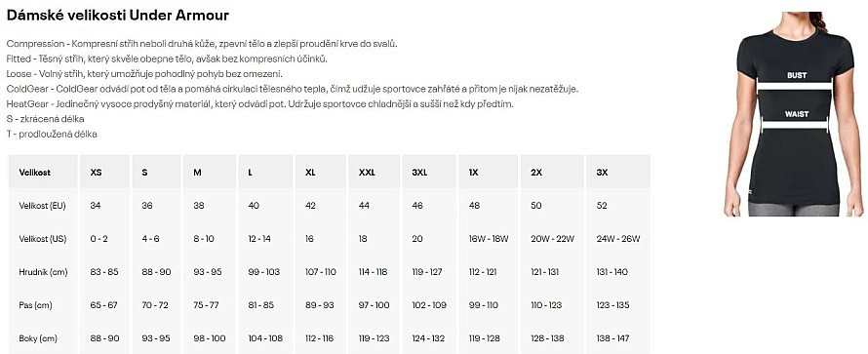Viewport: 868px width, 354px height.
Task: Click the 1X size header cell
Action: pyautogui.click(x=487, y=172)
